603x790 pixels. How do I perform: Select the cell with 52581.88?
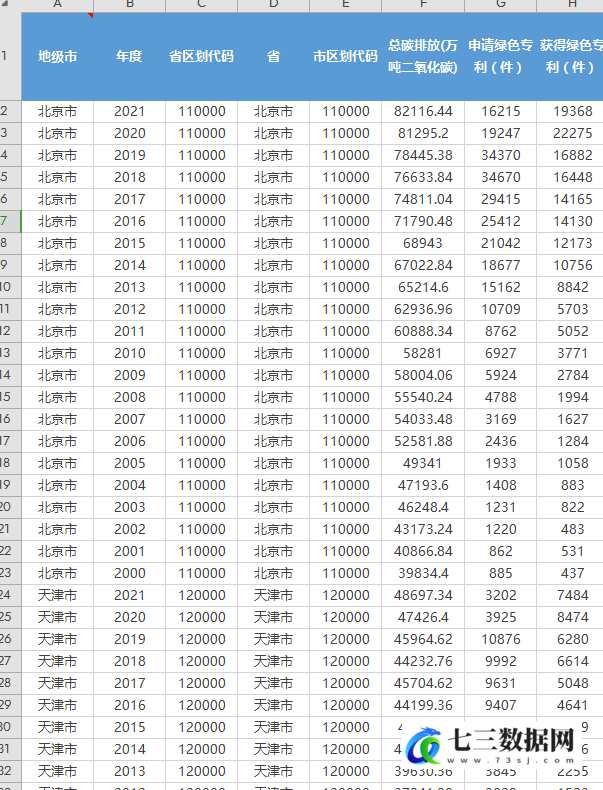[x=423, y=441]
